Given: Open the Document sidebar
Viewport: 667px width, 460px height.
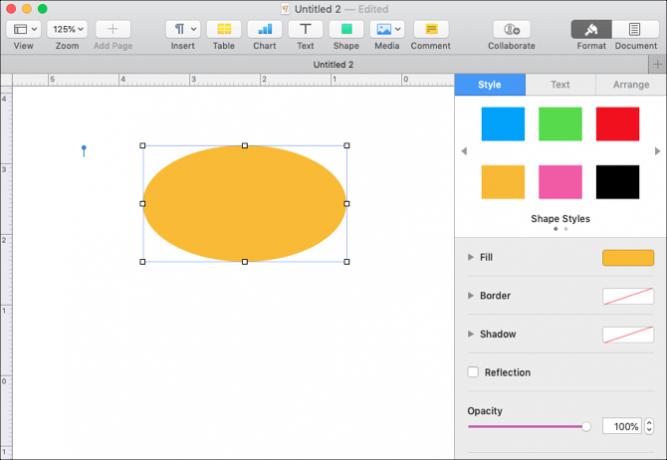Looking at the screenshot, I should (x=636, y=29).
